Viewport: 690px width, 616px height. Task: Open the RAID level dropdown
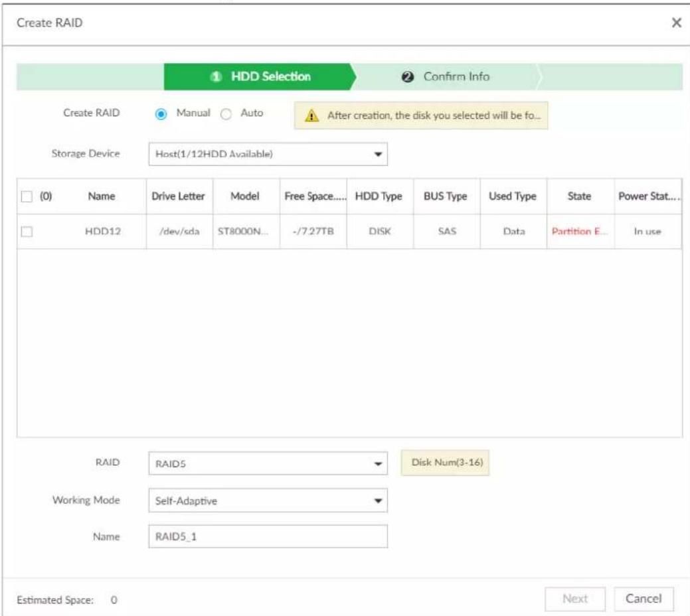click(x=268, y=463)
